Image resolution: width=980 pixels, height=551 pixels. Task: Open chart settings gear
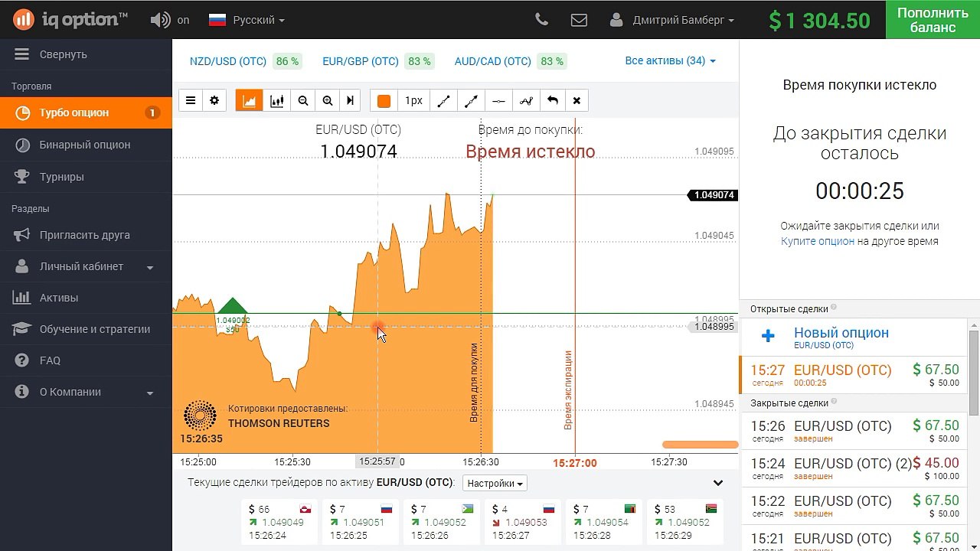(214, 101)
